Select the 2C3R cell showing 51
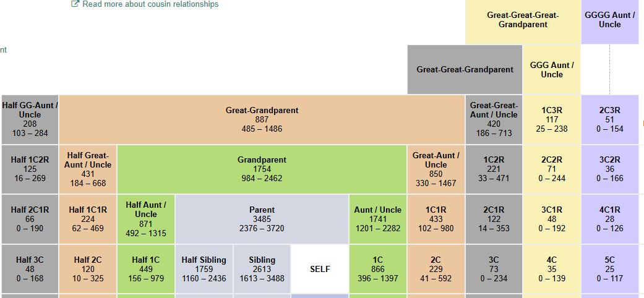The image size is (644, 298). (609, 119)
